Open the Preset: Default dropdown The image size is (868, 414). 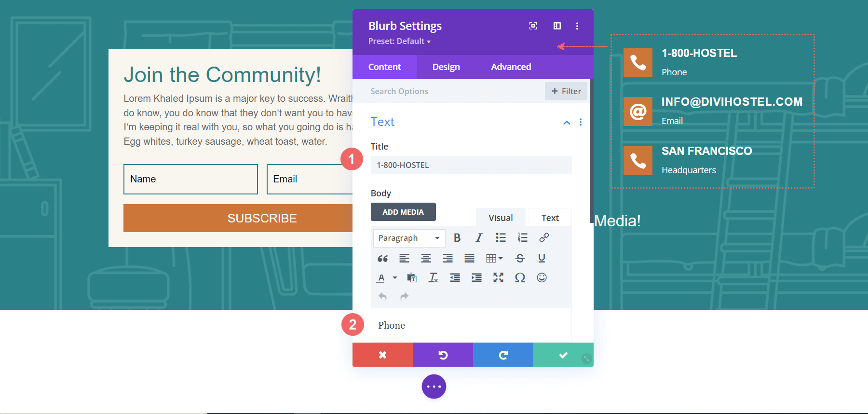(x=399, y=41)
